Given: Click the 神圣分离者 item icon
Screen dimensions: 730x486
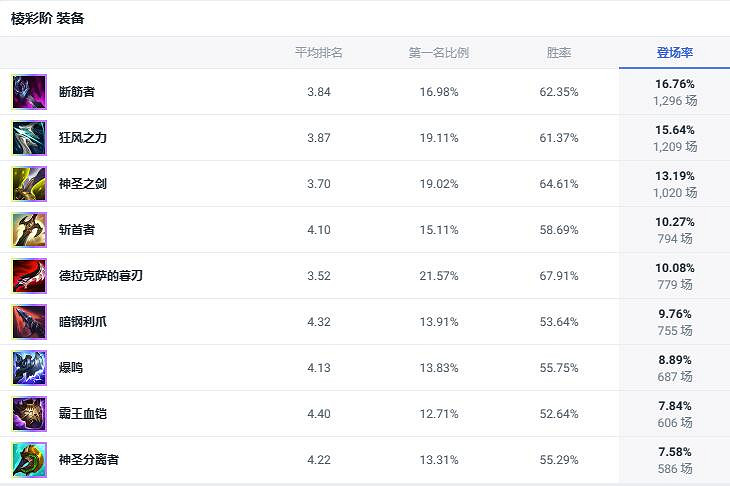Looking at the screenshot, I should pyautogui.click(x=29, y=460).
